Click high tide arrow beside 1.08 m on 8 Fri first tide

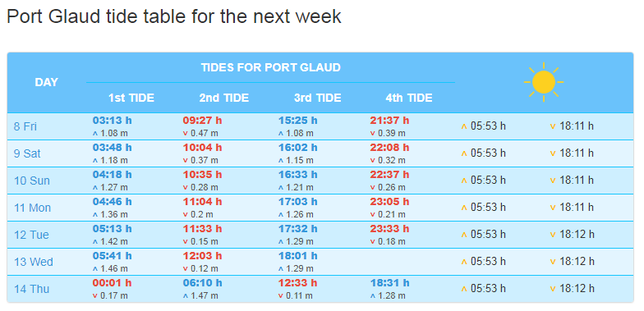click(97, 134)
